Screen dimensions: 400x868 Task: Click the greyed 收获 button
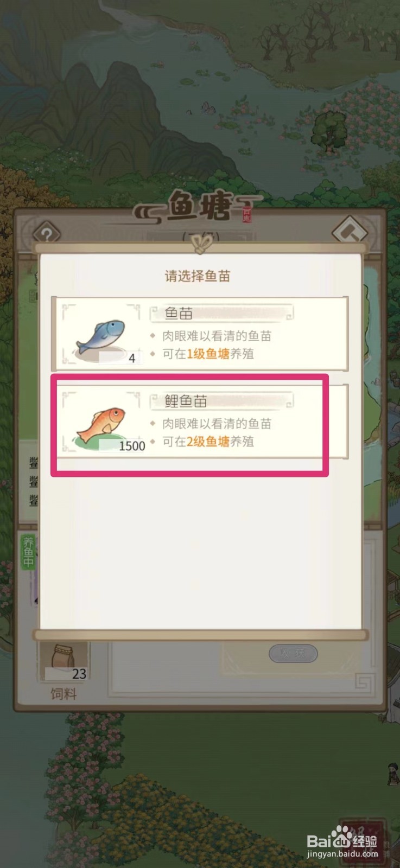(x=293, y=653)
